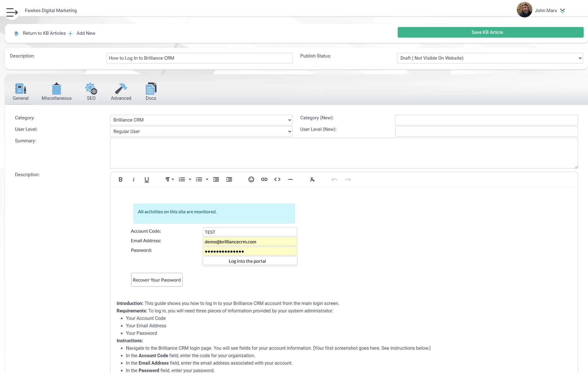Screen dimensions: 588x373
Task: Click the "Your Account Code" bullet item
Action: click(x=146, y=318)
